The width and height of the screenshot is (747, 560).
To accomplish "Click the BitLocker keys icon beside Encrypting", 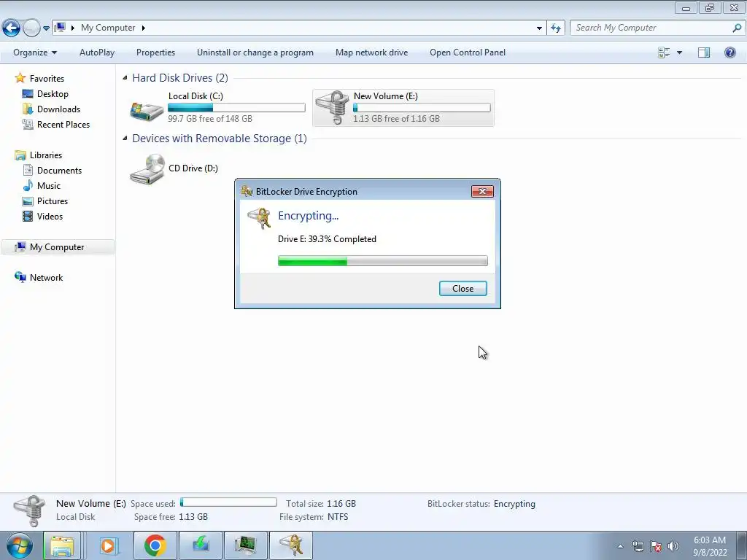I will tap(259, 218).
